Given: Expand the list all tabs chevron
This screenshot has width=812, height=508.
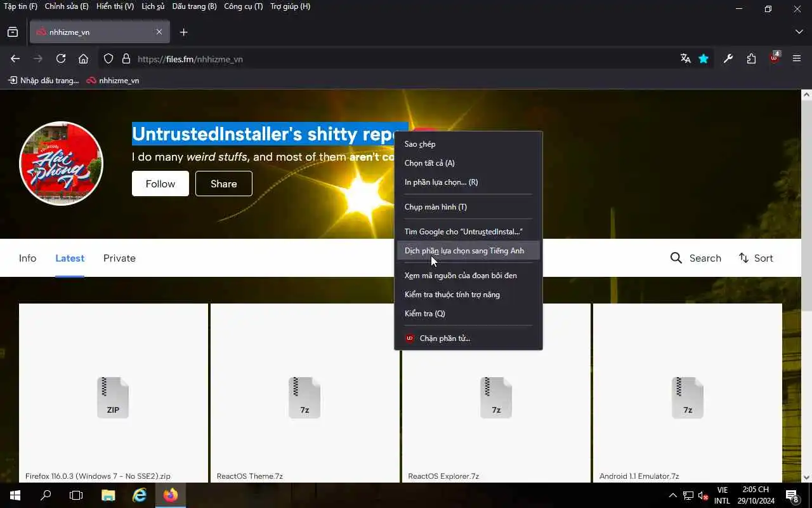Looking at the screenshot, I should pos(799,32).
